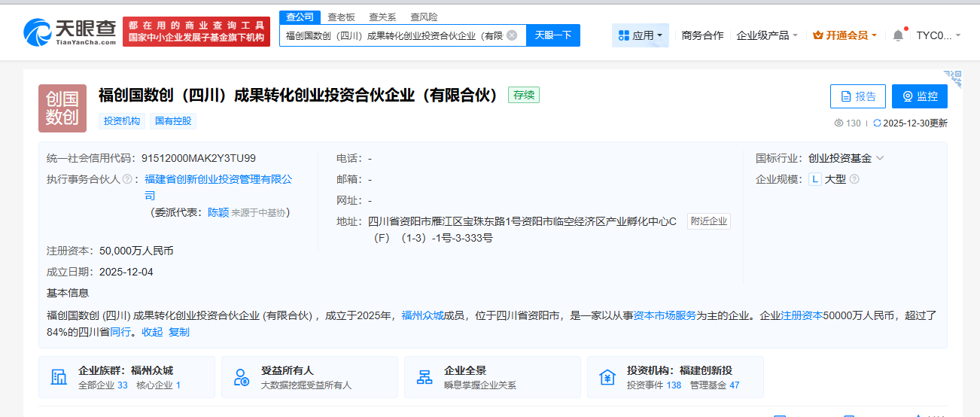Open the 开通会员 membership dropdown

(845, 35)
